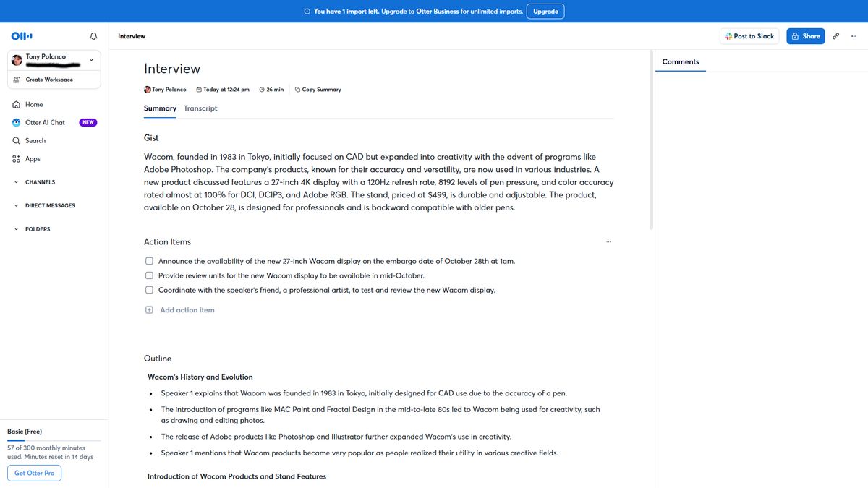Click the Interview title heading
This screenshot has height=488, width=868.
pyautogui.click(x=172, y=69)
